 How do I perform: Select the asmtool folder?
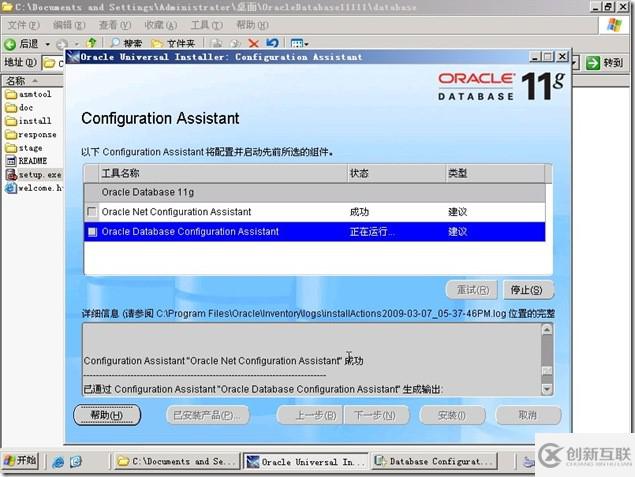28,94
